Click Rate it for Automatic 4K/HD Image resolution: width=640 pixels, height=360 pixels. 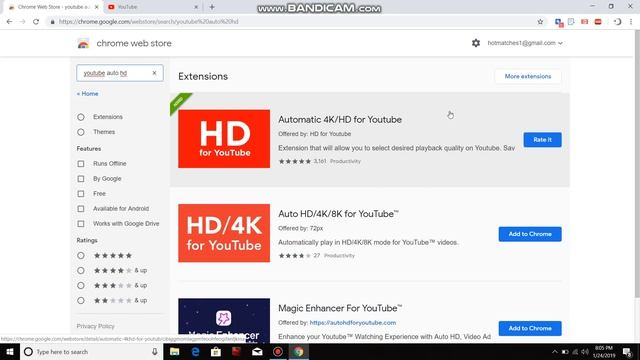(x=542, y=140)
